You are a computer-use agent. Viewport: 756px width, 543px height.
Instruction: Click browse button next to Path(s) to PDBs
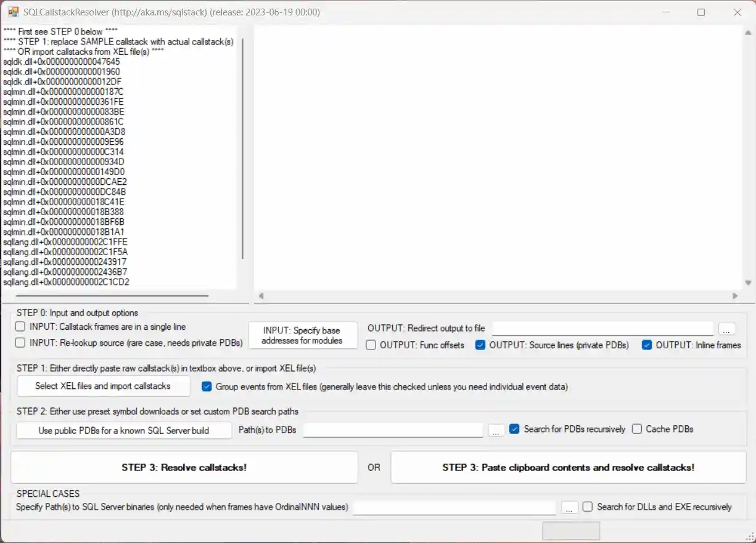[x=496, y=430]
